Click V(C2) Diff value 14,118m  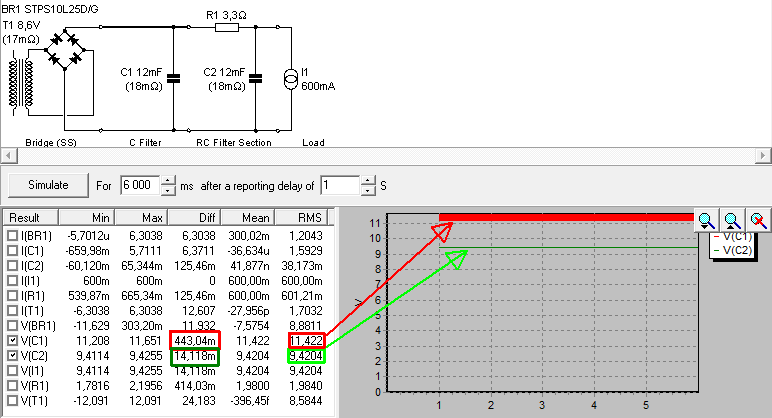(x=194, y=356)
